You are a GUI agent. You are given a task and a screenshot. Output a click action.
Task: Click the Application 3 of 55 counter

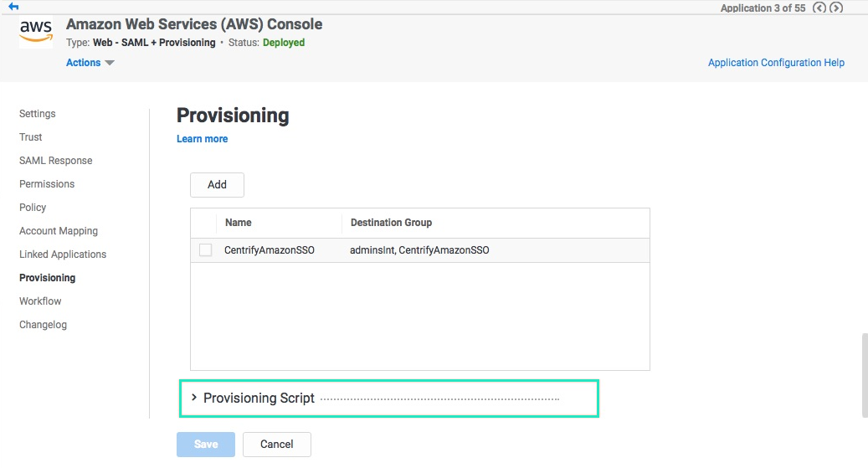tap(763, 8)
